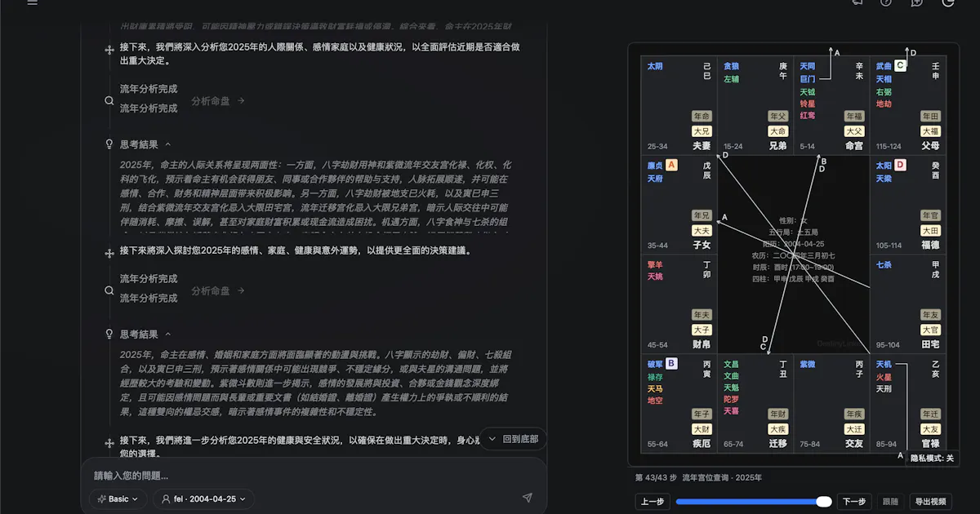
Task: Select the 福德 palace label
Action: pyautogui.click(x=930, y=246)
